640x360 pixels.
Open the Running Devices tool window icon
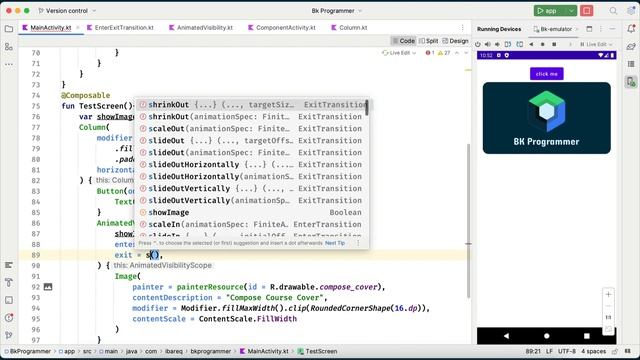tap(631, 82)
